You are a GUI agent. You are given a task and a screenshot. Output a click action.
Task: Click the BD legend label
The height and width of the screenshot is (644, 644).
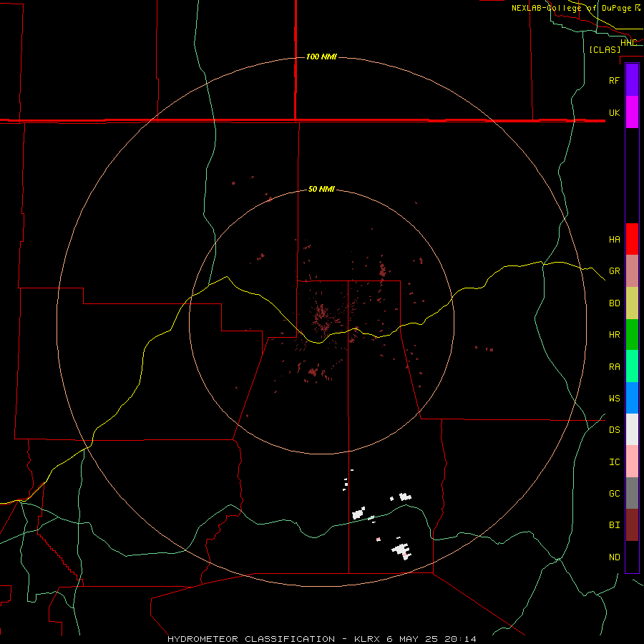tap(614, 303)
